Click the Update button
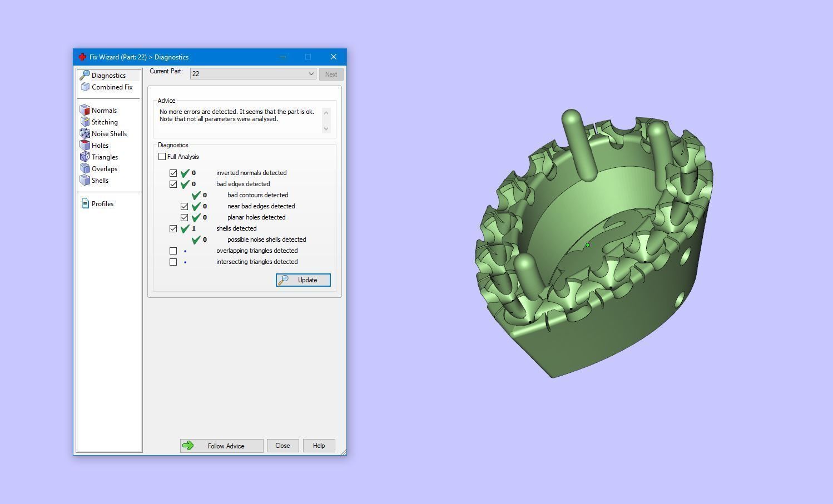Viewport: 833px width, 504px height. pos(303,280)
